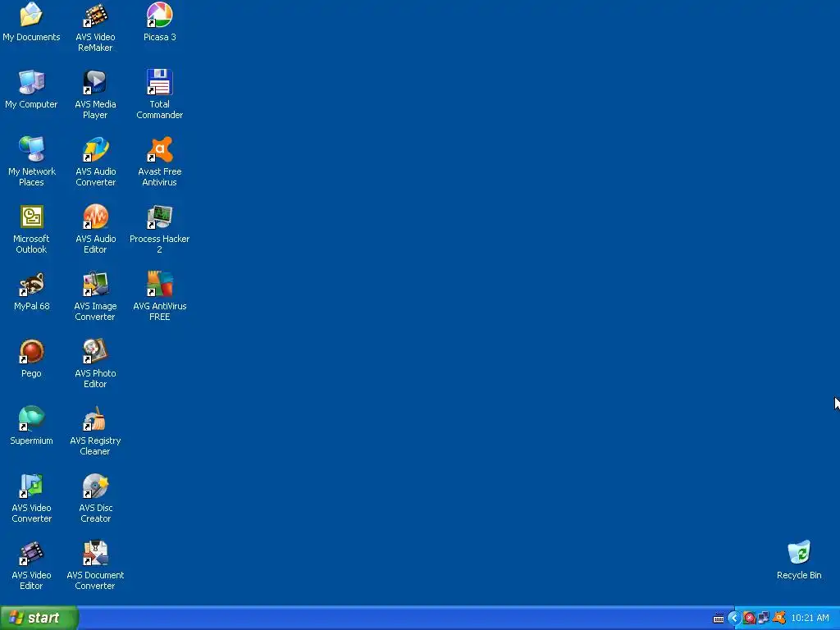The width and height of the screenshot is (840, 630).
Task: Click the network connection tray icon
Action: point(764,619)
